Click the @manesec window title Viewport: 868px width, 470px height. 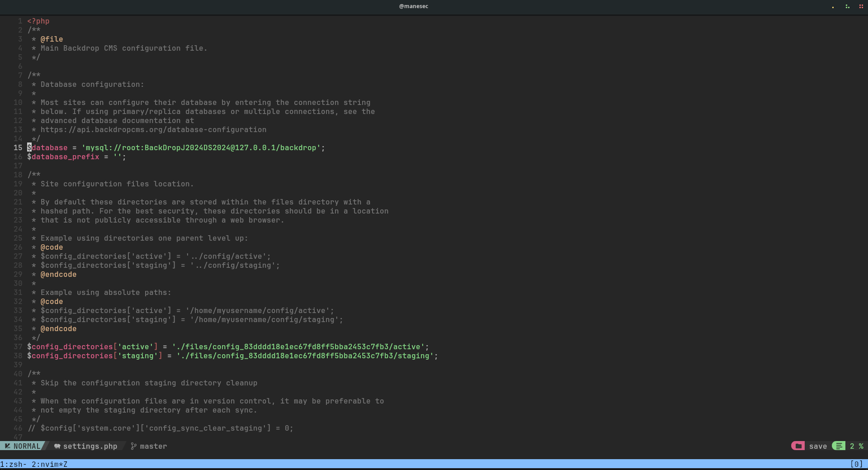414,6
